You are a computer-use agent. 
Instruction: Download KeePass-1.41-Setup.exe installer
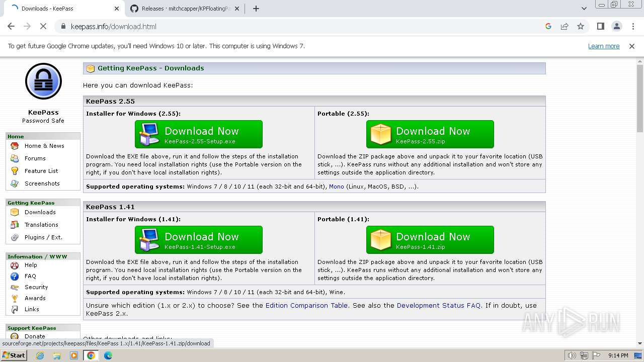(x=199, y=240)
